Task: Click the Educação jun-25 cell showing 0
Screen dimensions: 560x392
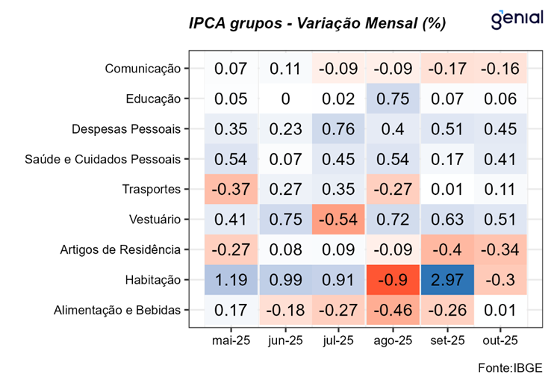Action: 284,99
